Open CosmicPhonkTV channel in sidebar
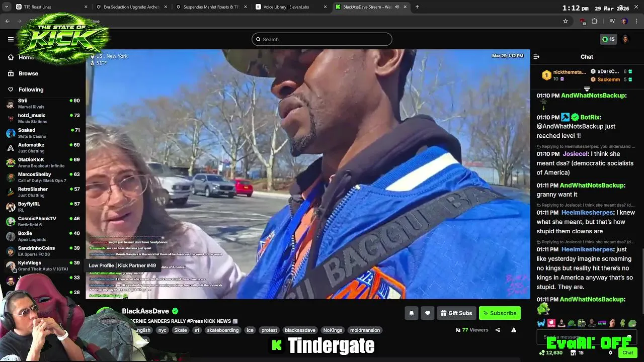The height and width of the screenshot is (362, 644). coord(43,221)
